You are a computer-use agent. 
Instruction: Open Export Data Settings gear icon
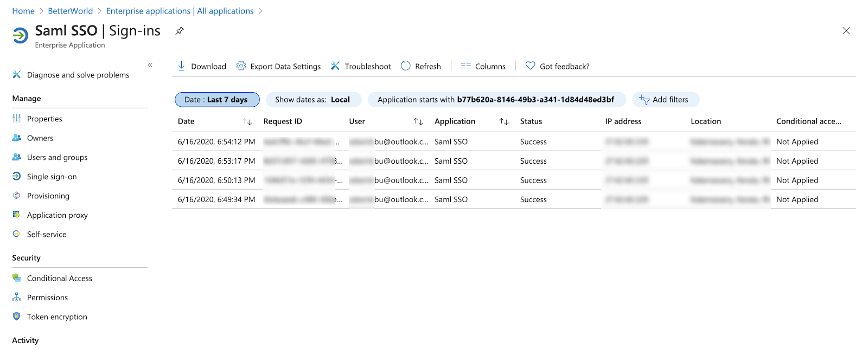point(241,66)
